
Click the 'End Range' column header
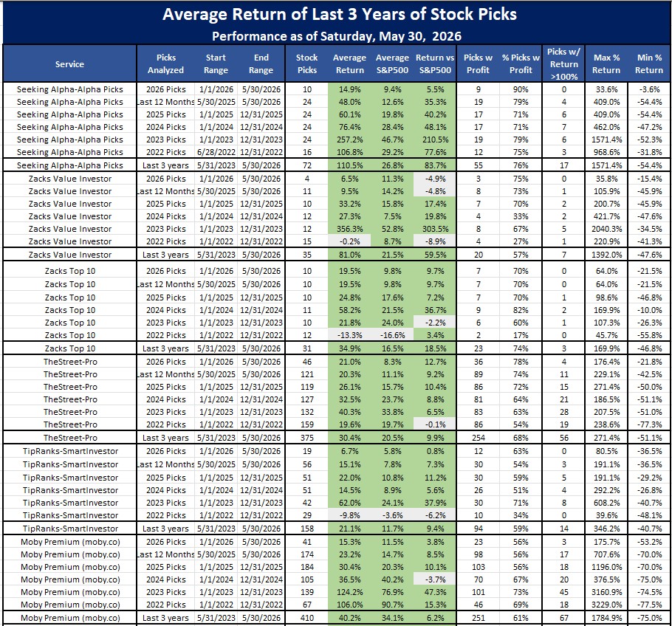pos(261,63)
